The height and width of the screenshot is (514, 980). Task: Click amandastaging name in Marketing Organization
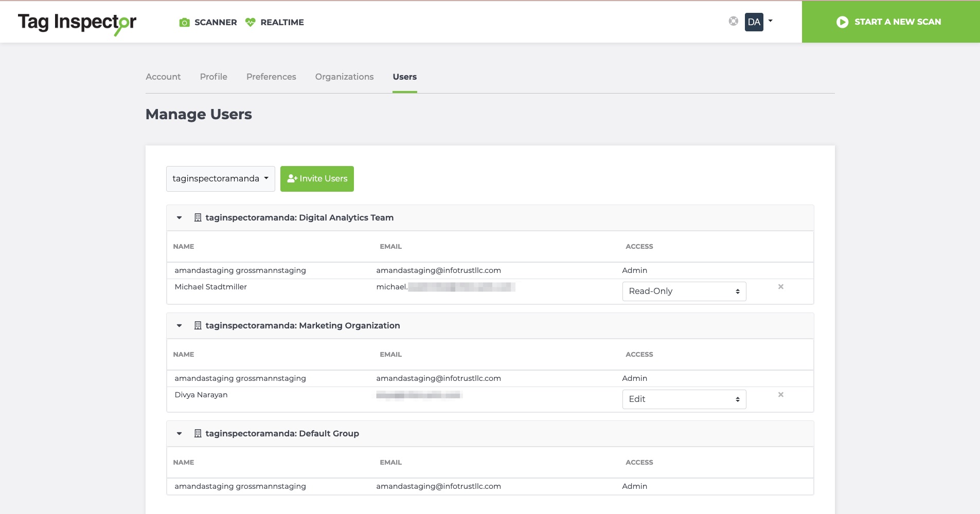click(240, 378)
